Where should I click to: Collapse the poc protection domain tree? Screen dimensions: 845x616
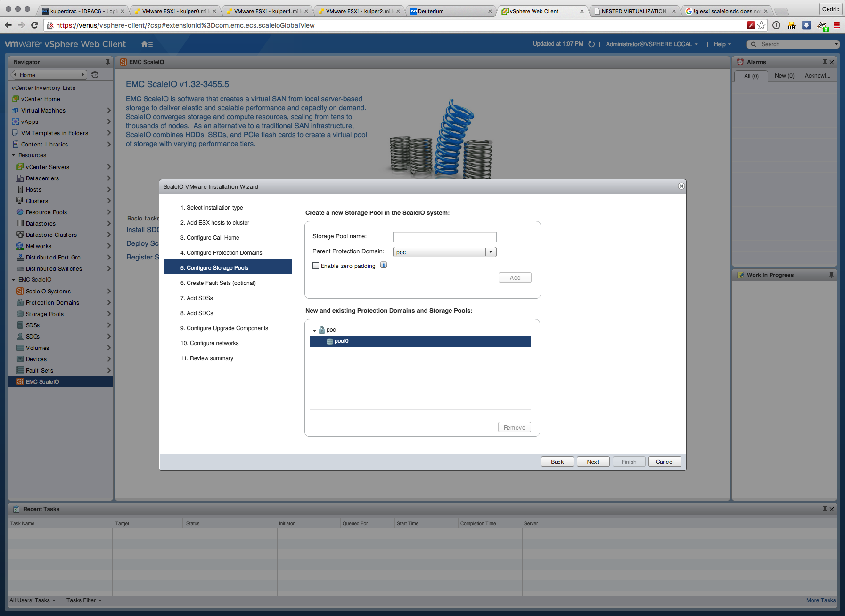point(314,331)
